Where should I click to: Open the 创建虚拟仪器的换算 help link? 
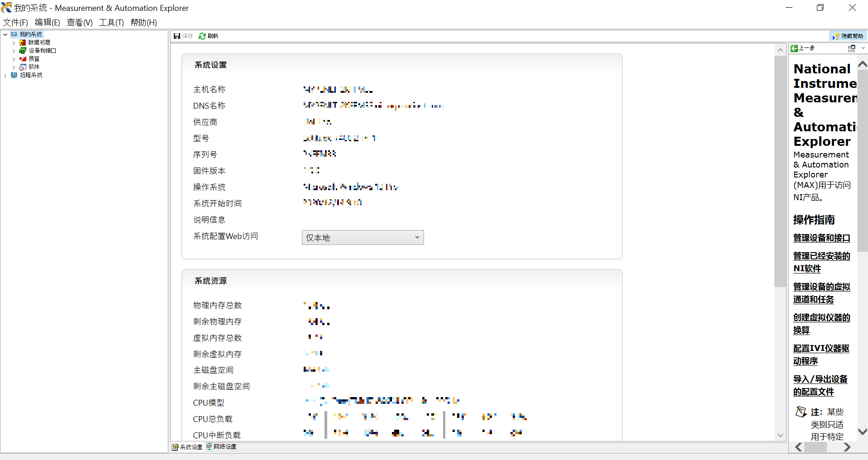pyautogui.click(x=822, y=324)
